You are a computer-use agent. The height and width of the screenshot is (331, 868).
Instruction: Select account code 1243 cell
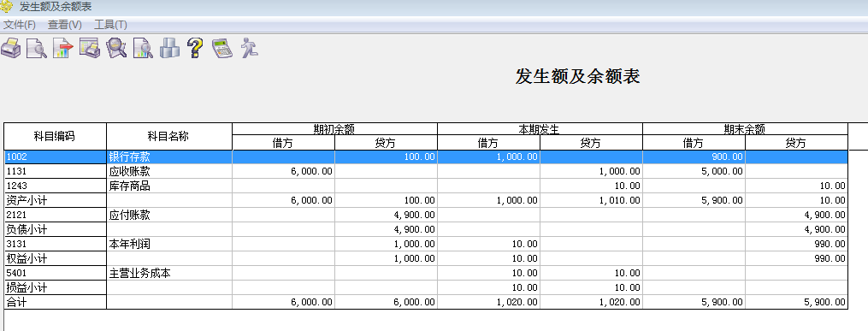click(55, 186)
